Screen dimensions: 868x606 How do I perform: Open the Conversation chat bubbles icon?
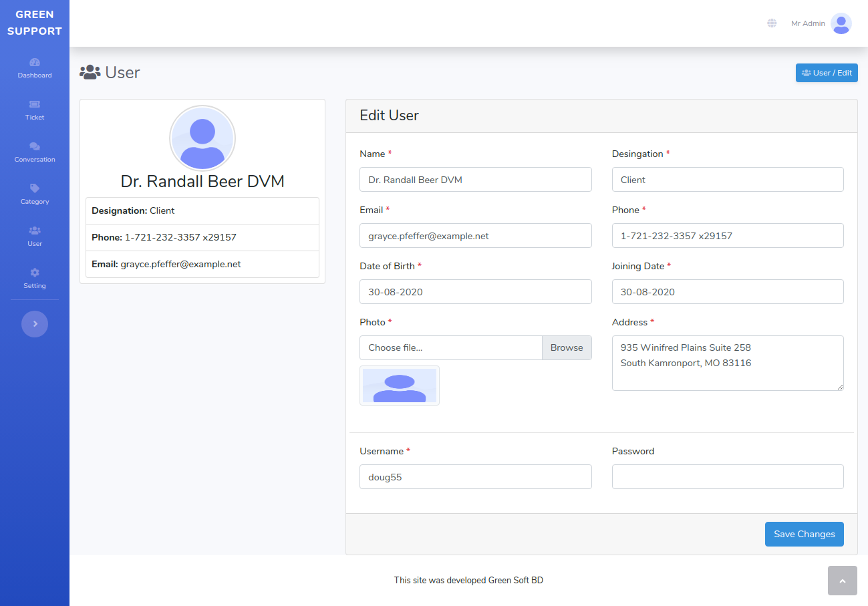[35, 146]
